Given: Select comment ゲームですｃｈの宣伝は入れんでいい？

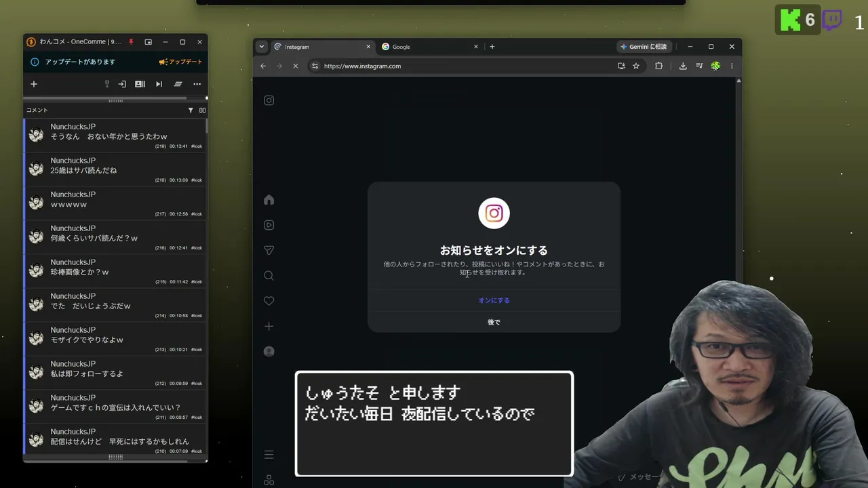Looking at the screenshot, I should (x=115, y=407).
